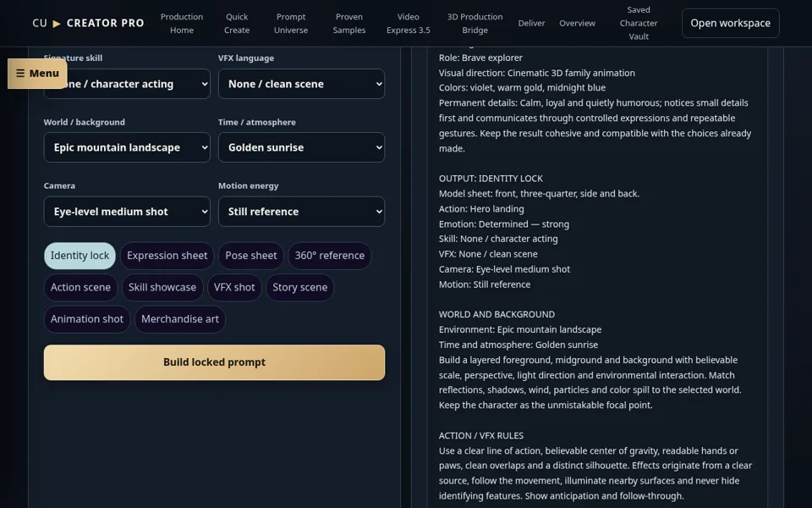Viewport: 812px width, 508px height.
Task: Click 'Skill: None / character acting' prompt line
Action: tap(498, 239)
